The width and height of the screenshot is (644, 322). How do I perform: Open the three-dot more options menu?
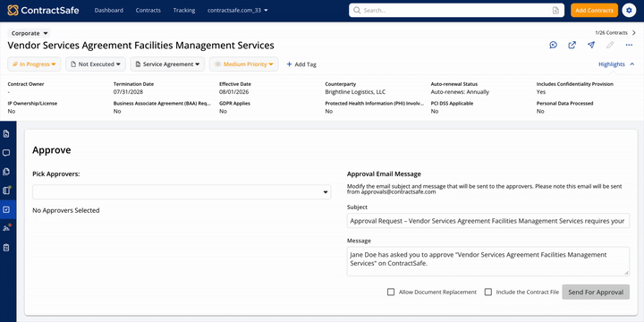click(629, 46)
